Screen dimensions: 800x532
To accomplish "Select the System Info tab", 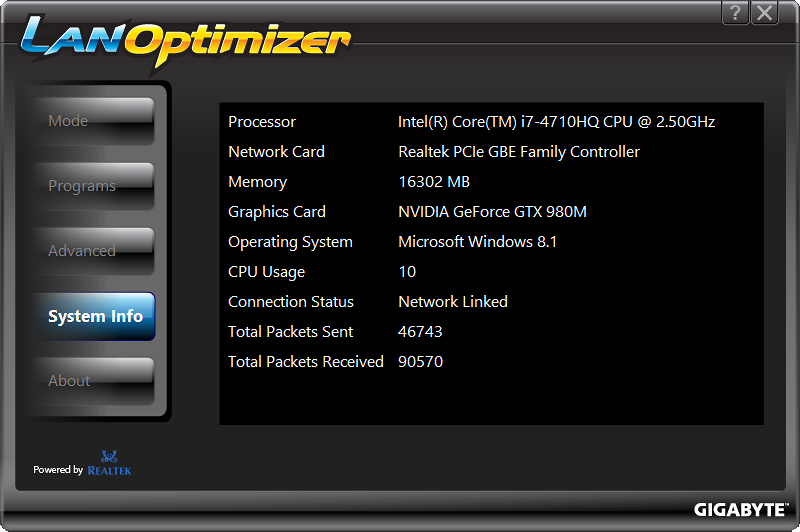I will click(x=94, y=316).
